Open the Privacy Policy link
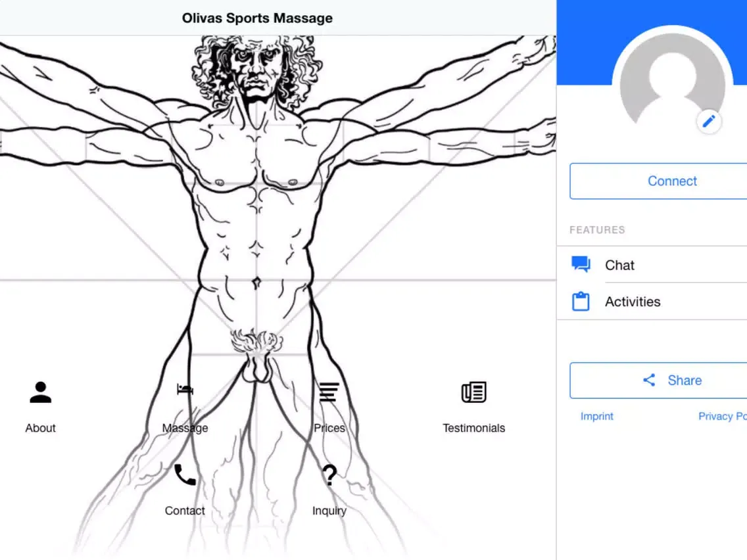 click(x=723, y=416)
